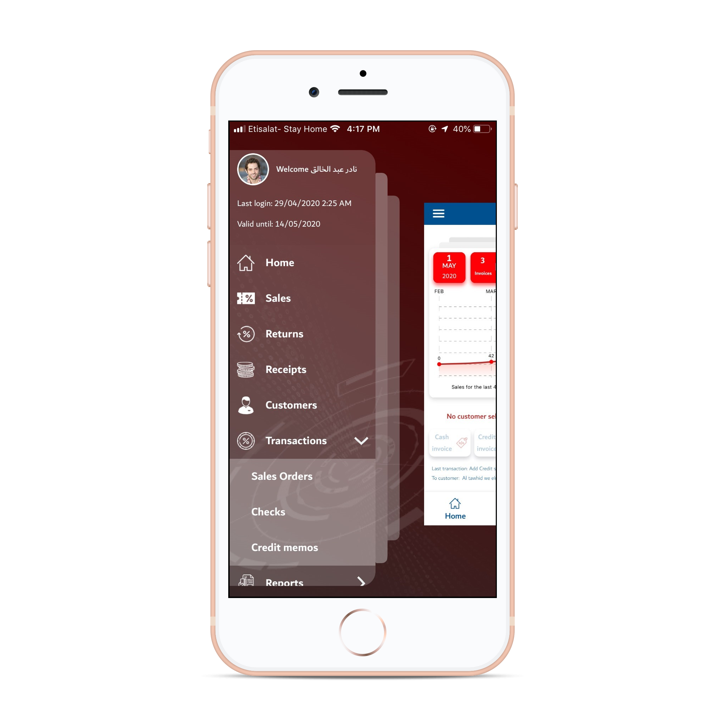Toggle WiFi status in status bar
This screenshot has width=728, height=728.
pyautogui.click(x=331, y=132)
